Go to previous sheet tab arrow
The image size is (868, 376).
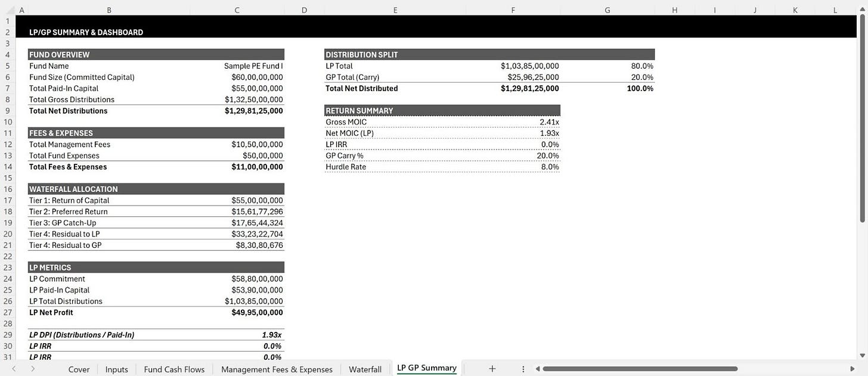click(x=13, y=369)
